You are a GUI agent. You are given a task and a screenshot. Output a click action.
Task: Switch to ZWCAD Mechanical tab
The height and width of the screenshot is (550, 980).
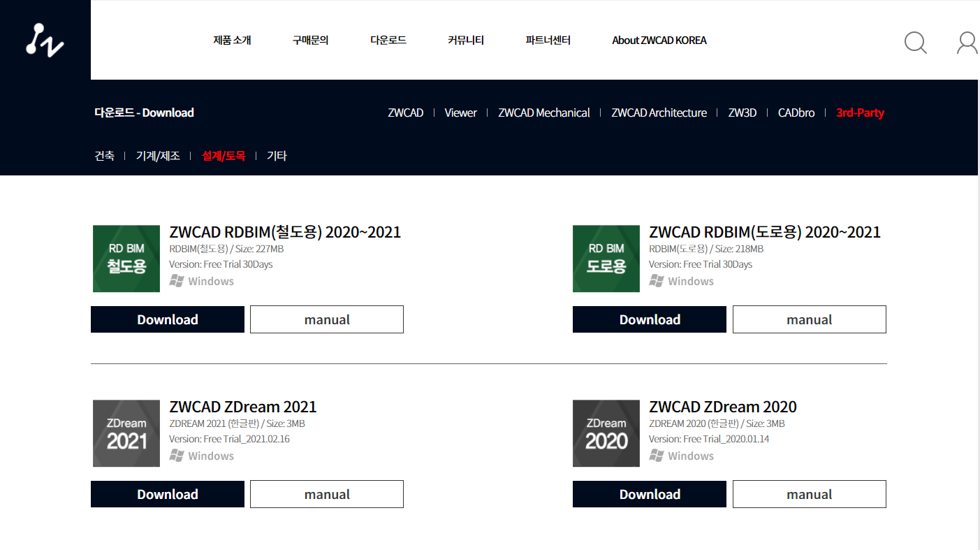tap(544, 113)
